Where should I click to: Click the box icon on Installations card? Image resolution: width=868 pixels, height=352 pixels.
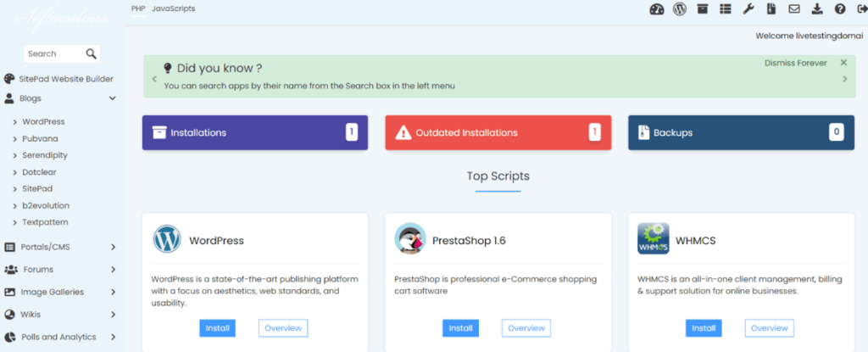coord(159,133)
